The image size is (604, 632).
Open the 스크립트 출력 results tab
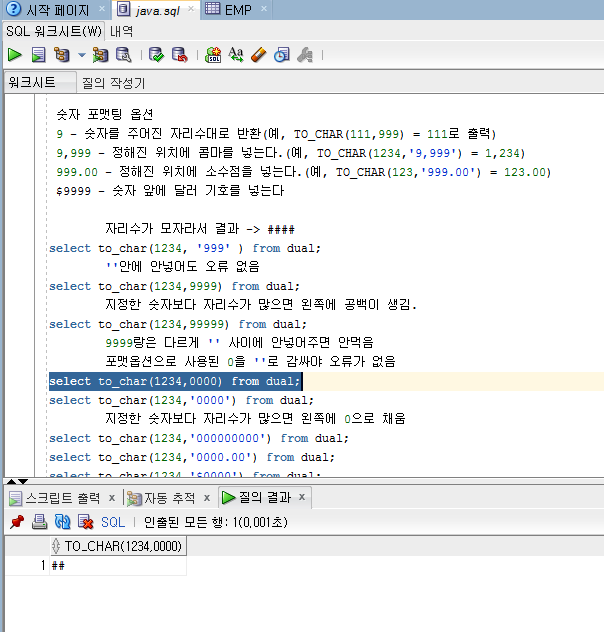[62, 498]
